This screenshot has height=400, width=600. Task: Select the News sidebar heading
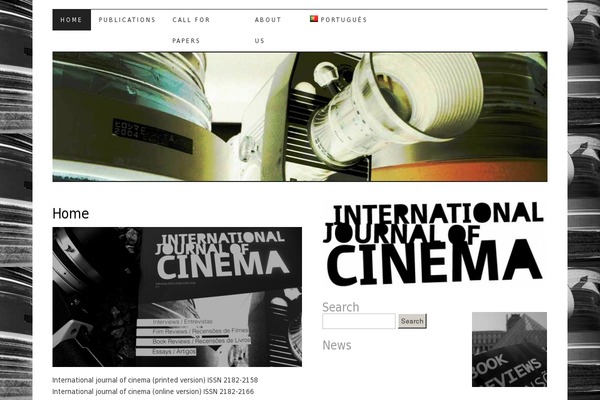coord(337,345)
